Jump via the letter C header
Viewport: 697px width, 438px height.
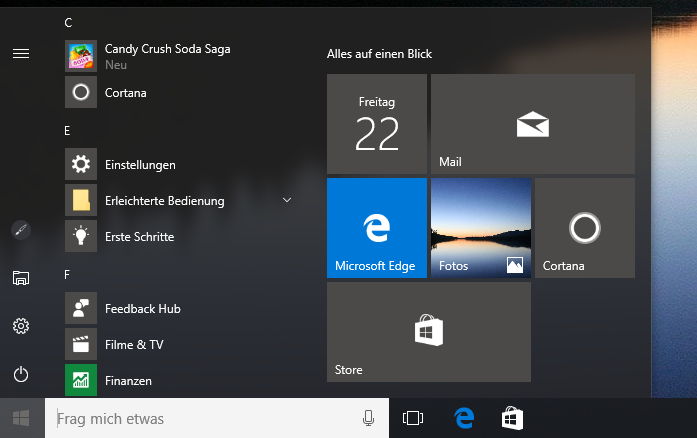68,23
